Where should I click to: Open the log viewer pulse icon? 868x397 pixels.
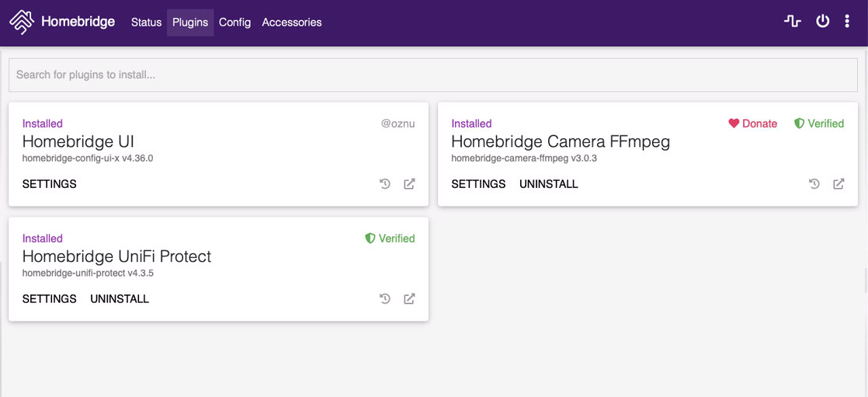[x=792, y=22]
